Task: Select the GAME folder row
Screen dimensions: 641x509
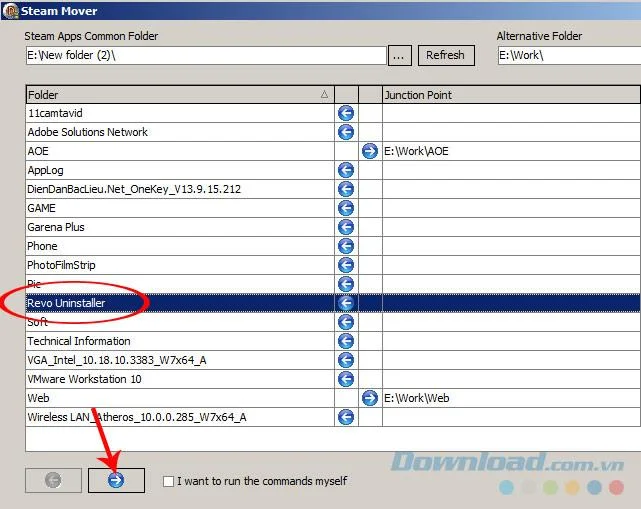Action: (x=179, y=208)
